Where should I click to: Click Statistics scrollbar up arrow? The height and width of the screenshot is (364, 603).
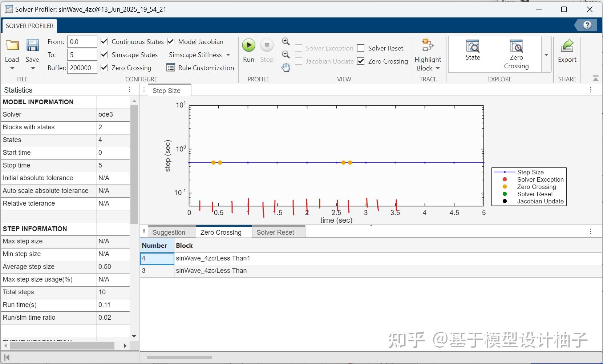point(134,101)
